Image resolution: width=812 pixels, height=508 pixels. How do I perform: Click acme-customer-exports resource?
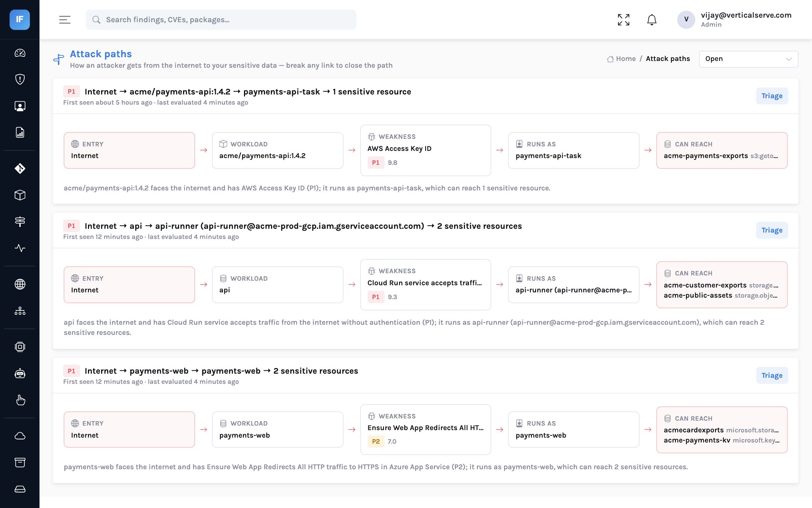pos(705,285)
